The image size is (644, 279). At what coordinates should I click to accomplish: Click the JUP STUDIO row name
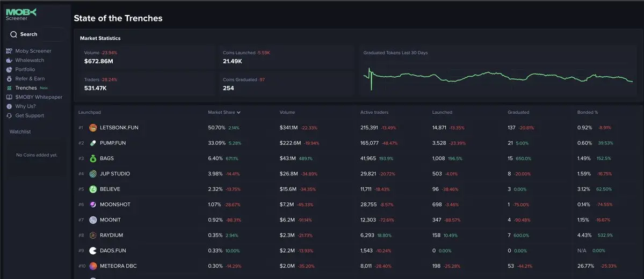tap(114, 174)
